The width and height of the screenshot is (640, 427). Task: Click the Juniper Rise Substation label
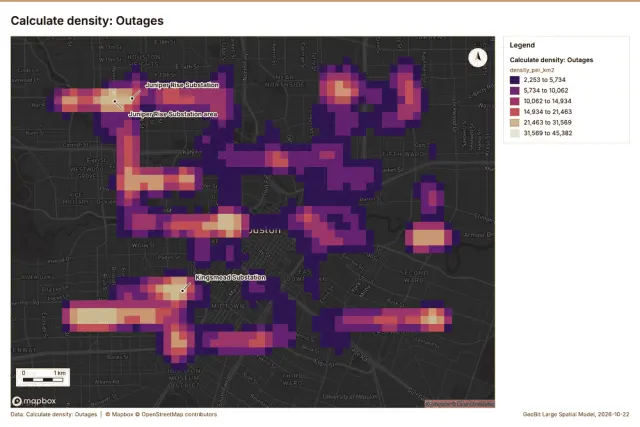coord(182,85)
